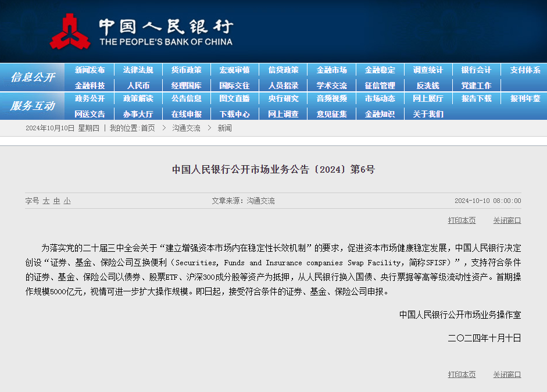Open 学术交流 navigation link
This screenshot has width=547, height=392.
tap(332, 85)
